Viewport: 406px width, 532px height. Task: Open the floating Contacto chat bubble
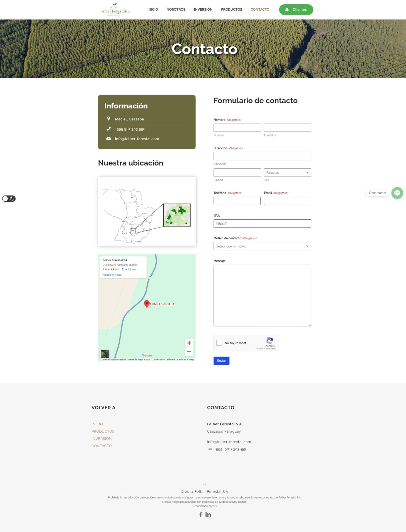[x=397, y=193]
